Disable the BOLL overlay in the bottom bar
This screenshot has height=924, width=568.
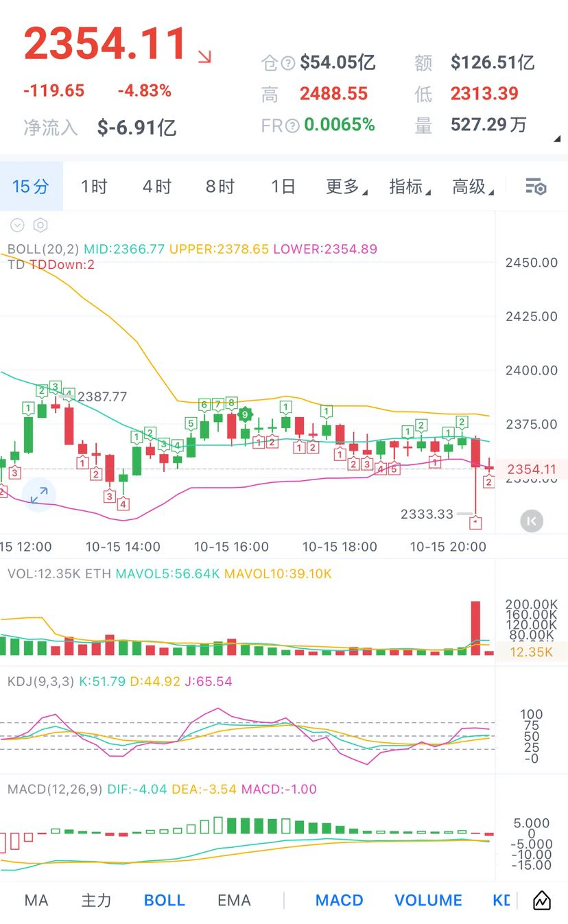coord(165,900)
